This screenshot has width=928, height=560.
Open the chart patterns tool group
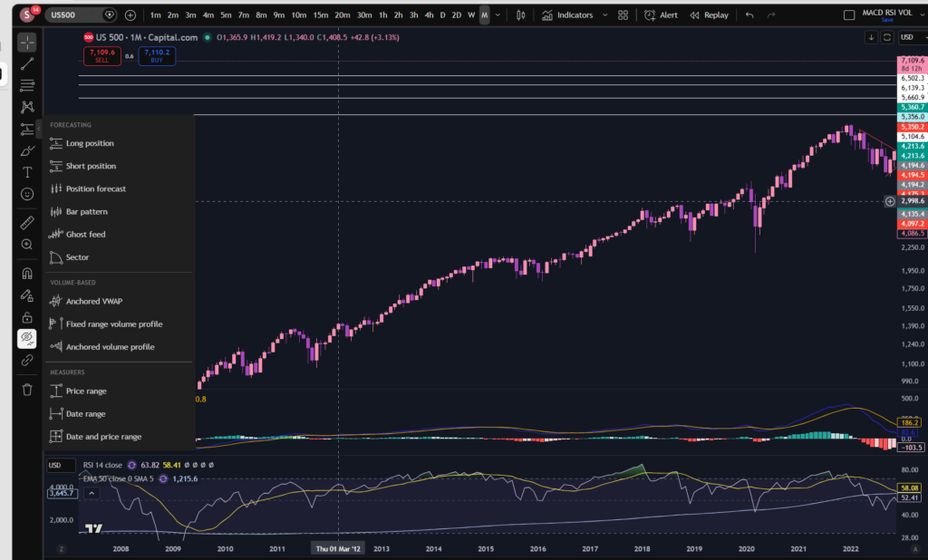click(27, 107)
